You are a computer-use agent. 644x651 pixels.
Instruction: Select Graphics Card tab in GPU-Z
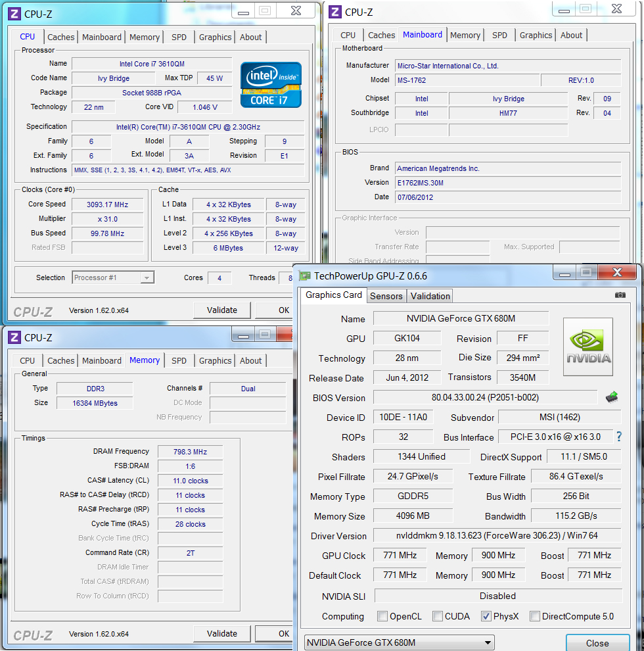coord(334,295)
